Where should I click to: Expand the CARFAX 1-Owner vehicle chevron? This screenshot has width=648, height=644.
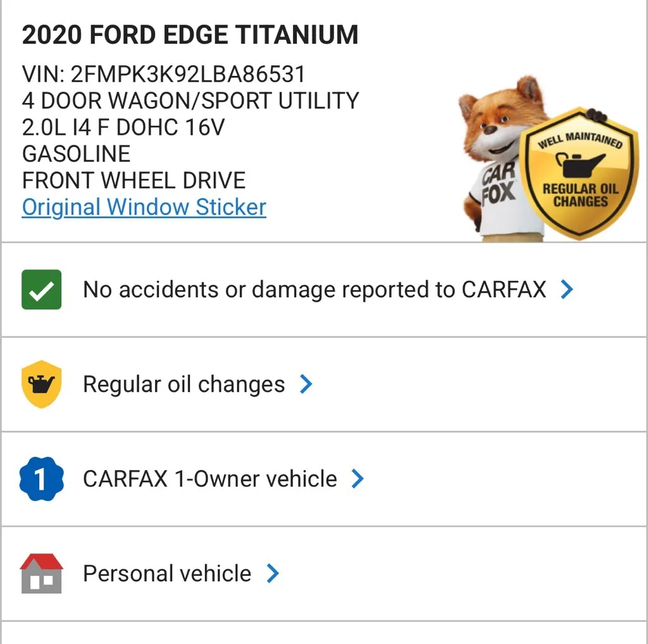(358, 479)
